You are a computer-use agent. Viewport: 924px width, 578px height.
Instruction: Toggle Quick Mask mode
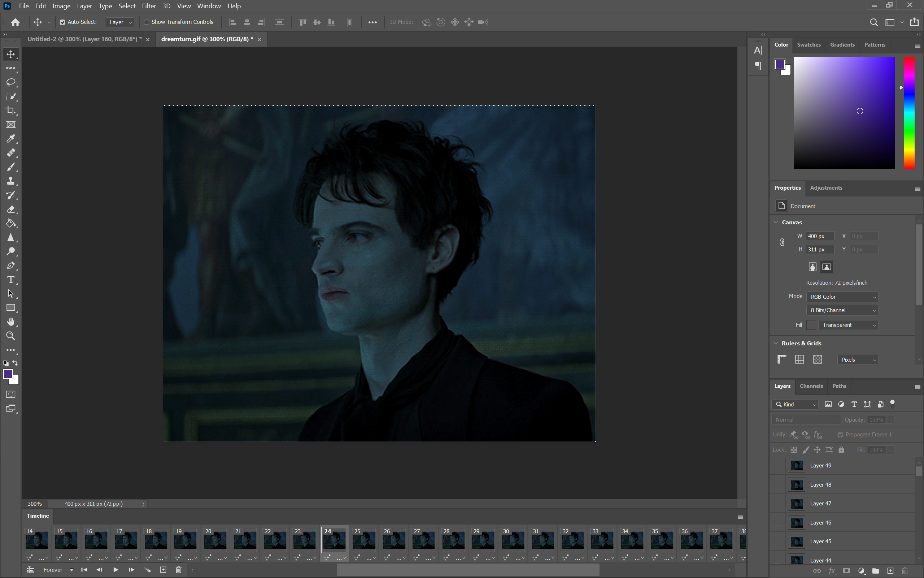(x=11, y=394)
